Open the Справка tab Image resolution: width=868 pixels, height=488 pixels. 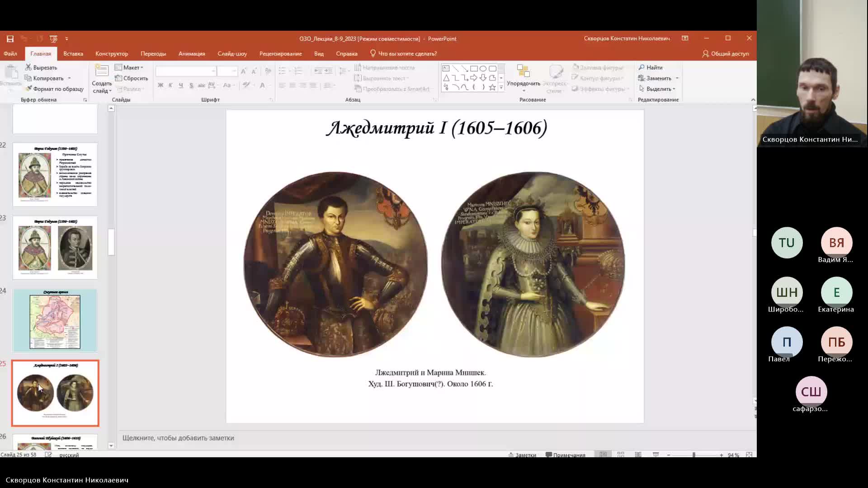tap(347, 54)
